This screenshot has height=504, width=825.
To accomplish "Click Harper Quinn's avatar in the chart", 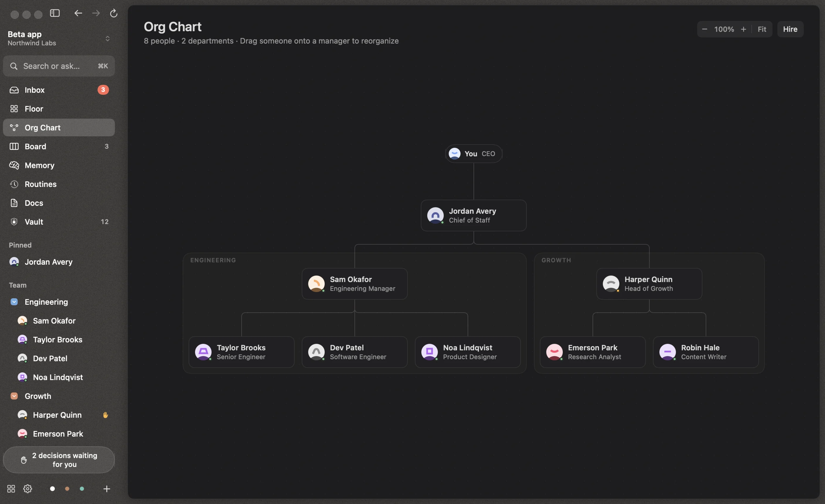I will [x=611, y=283].
